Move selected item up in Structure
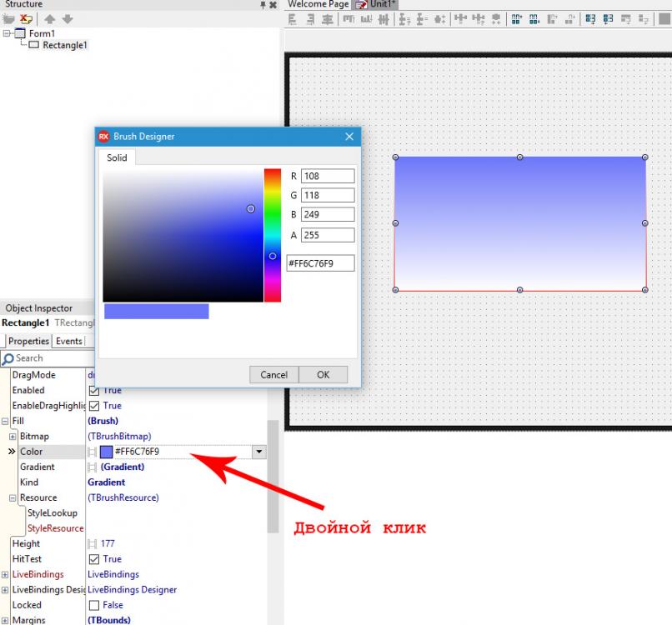The height and width of the screenshot is (625, 672). (50, 19)
